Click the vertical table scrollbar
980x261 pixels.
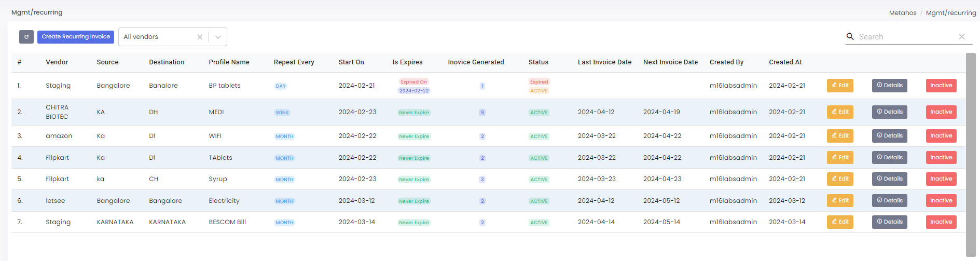click(x=971, y=155)
